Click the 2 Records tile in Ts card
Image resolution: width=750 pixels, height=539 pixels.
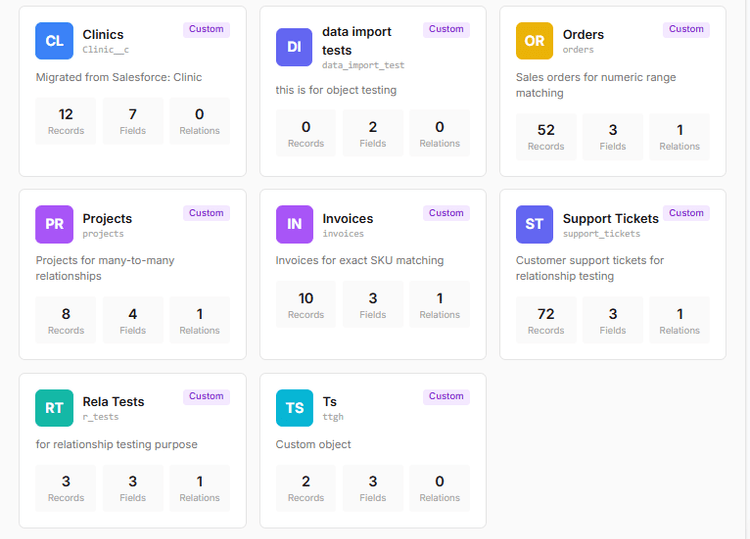pyautogui.click(x=306, y=488)
